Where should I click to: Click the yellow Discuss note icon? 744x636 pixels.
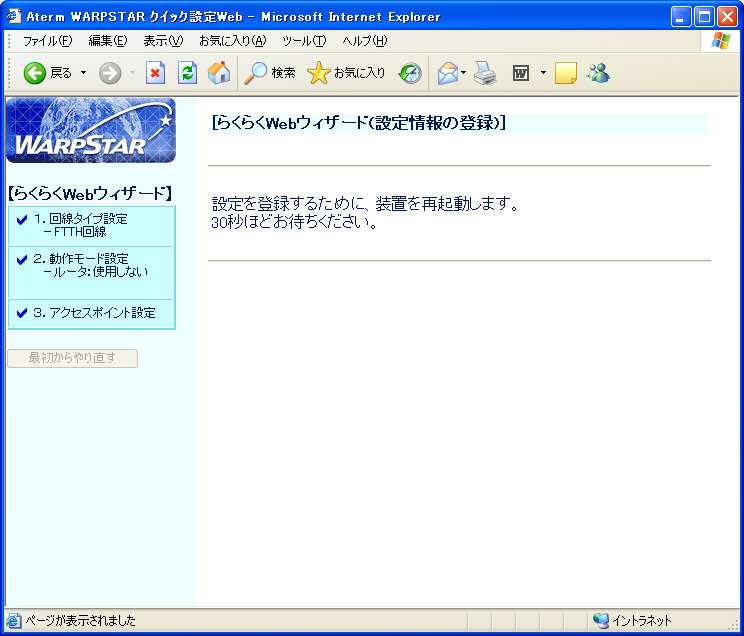tap(566, 73)
